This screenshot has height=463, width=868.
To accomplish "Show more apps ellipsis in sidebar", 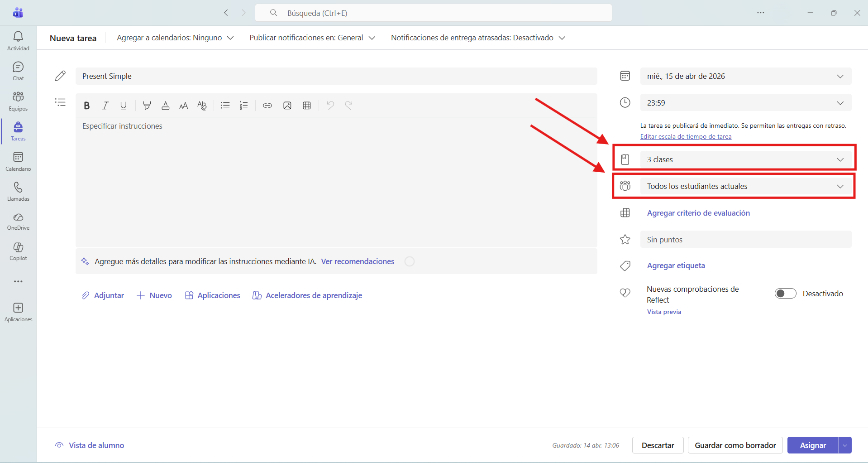I will (18, 281).
